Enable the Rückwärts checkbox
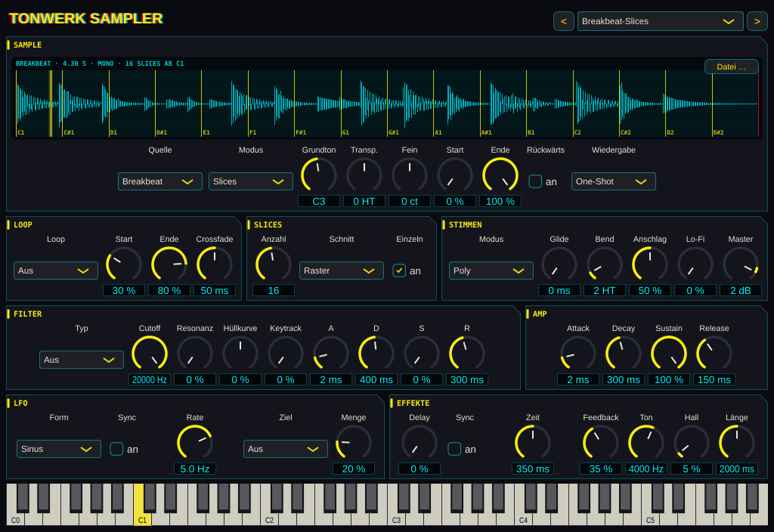The width and height of the screenshot is (774, 532). [535, 181]
